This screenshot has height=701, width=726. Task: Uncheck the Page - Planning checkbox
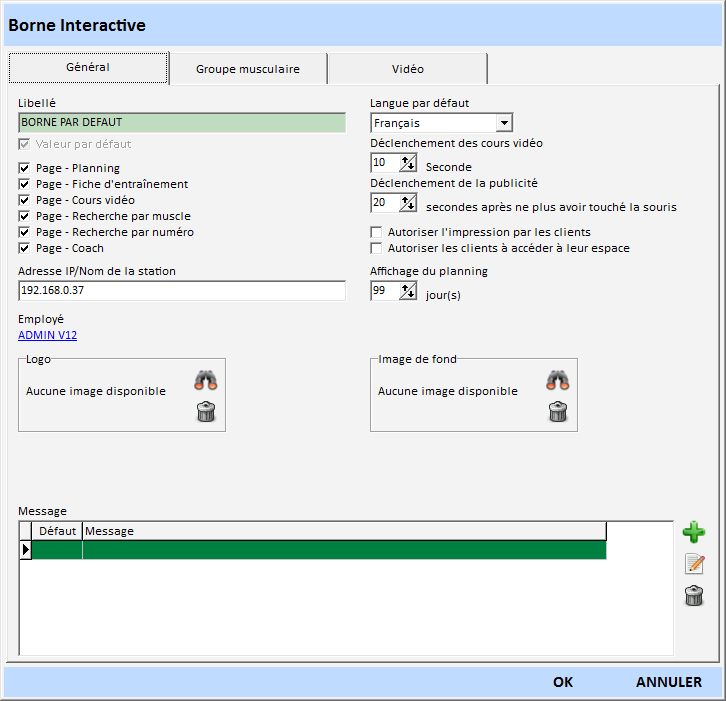click(x=24, y=168)
